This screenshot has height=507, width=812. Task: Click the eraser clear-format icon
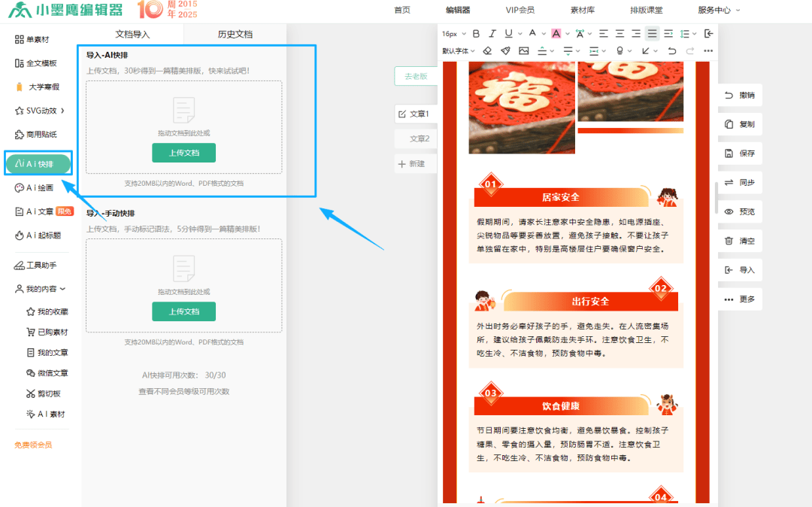(x=487, y=50)
